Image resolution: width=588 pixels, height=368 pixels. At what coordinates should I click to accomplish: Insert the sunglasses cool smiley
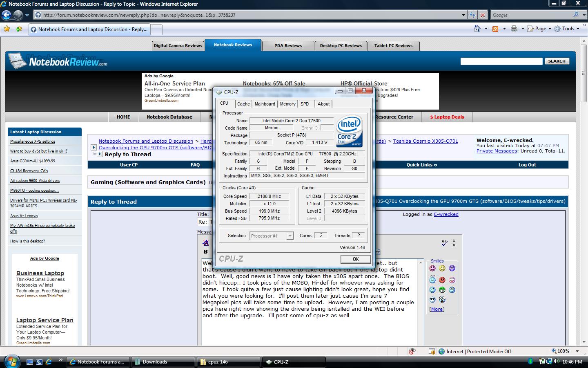click(432, 300)
